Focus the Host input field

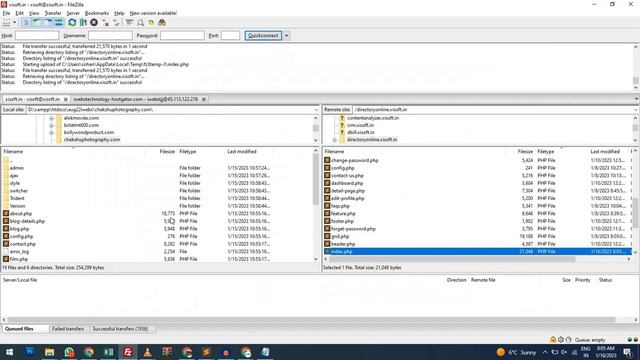37,36
